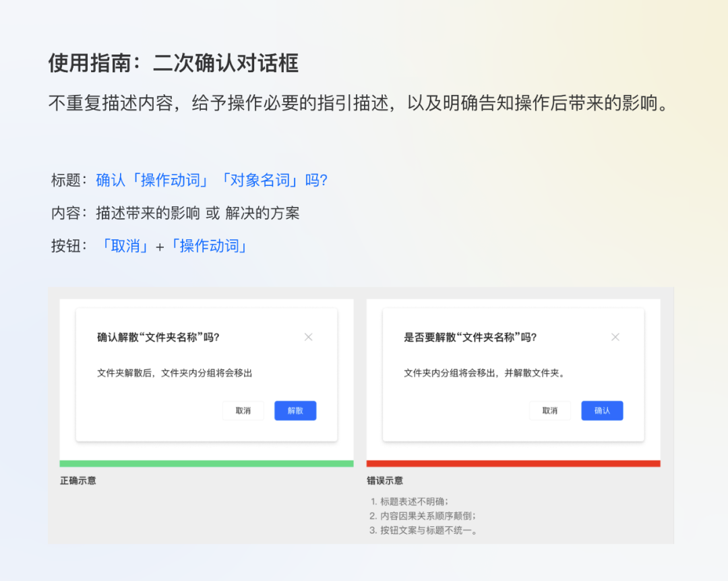Click the blue 「取消」 text after 按钮
The height and width of the screenshot is (581, 728).
[x=125, y=246]
